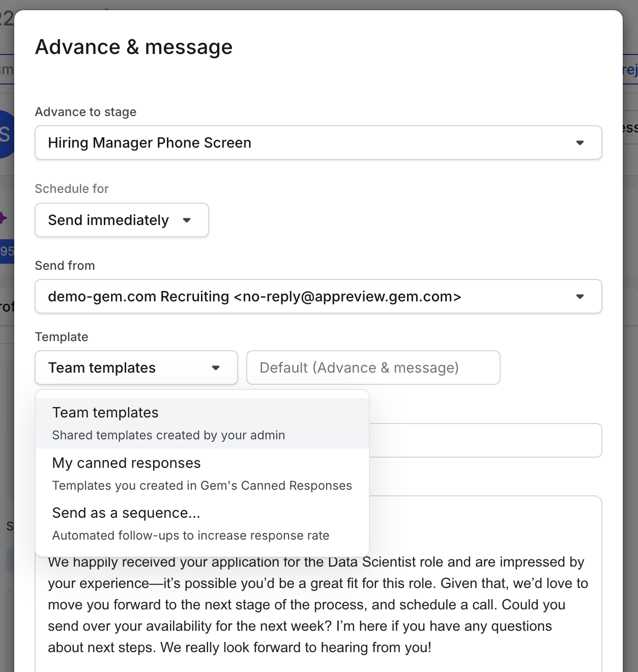Open the Send from sender dropdown
This screenshot has height=672, width=638.
point(318,296)
